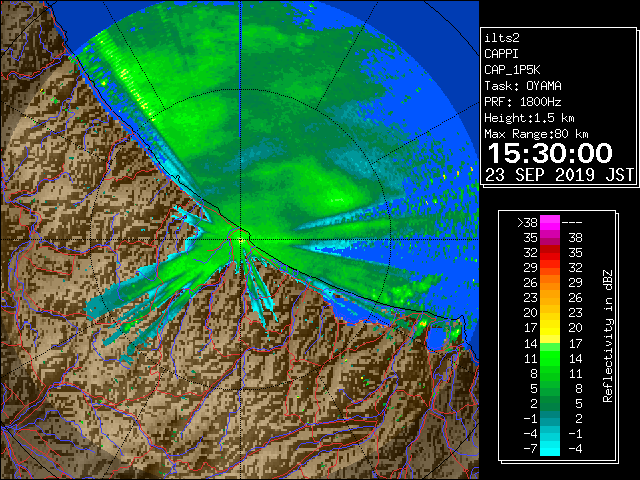Click the "Reflectivity in dBZ" legend title
640x480 pixels.
click(607, 336)
